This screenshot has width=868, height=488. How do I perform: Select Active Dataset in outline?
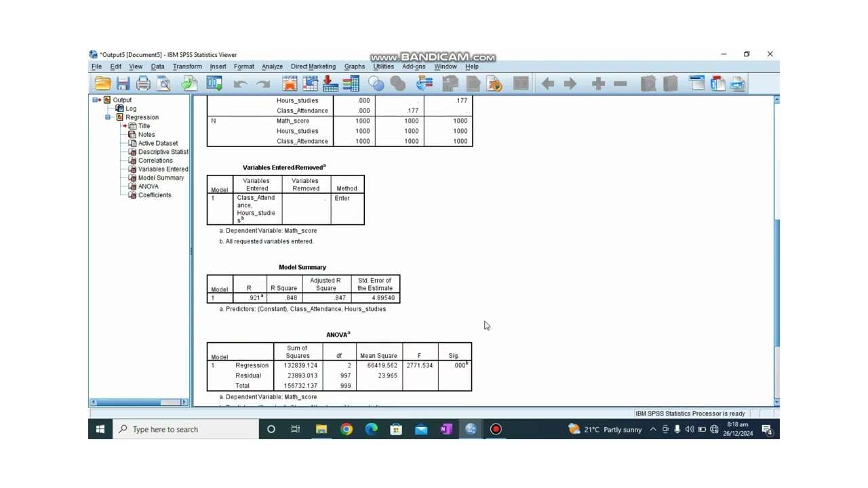click(x=158, y=143)
